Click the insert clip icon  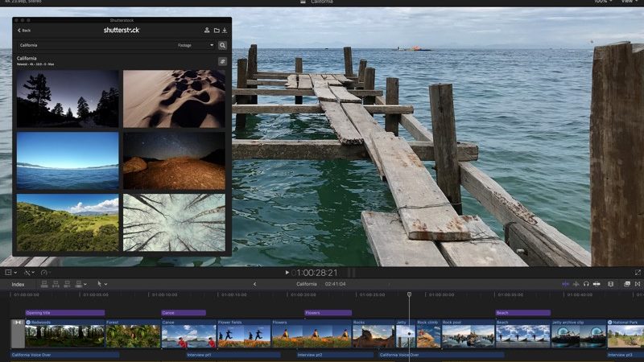(56, 284)
